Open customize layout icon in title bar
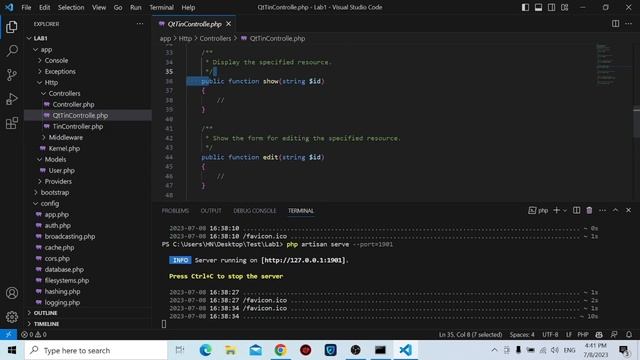 pyautogui.click(x=564, y=7)
